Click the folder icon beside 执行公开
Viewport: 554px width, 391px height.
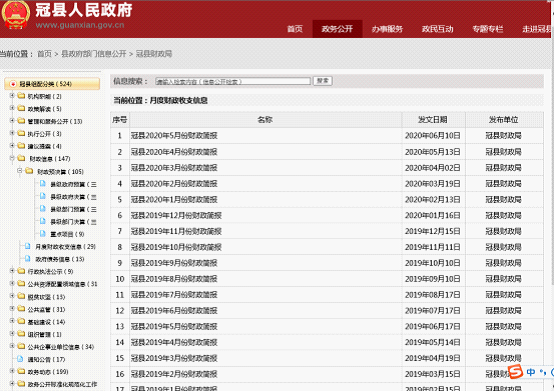21,134
